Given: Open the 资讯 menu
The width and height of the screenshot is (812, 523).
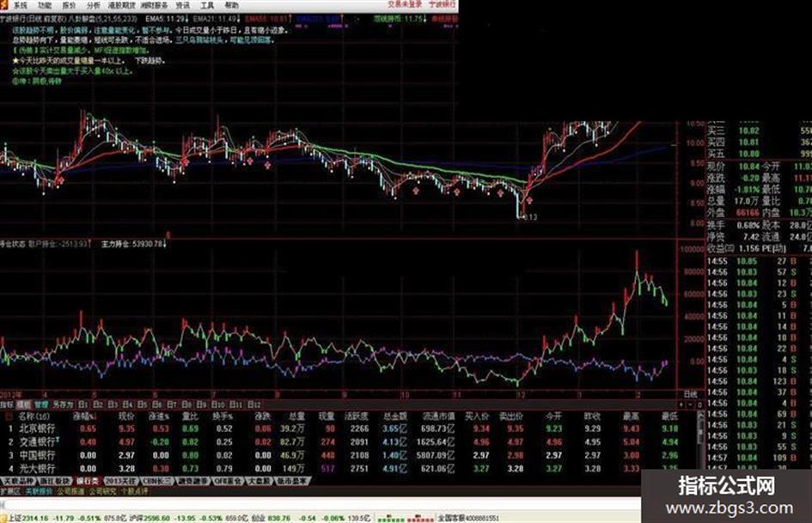Looking at the screenshot, I should point(183,5).
